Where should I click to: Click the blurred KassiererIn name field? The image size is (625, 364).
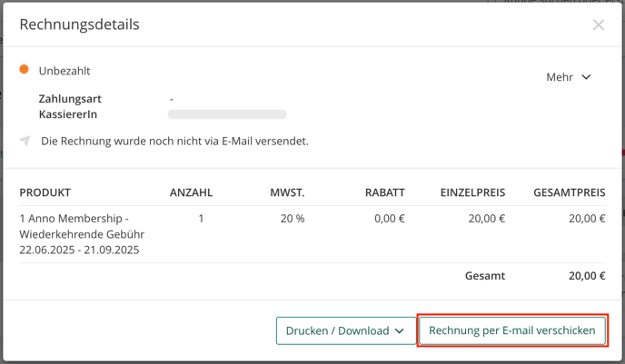[227, 114]
